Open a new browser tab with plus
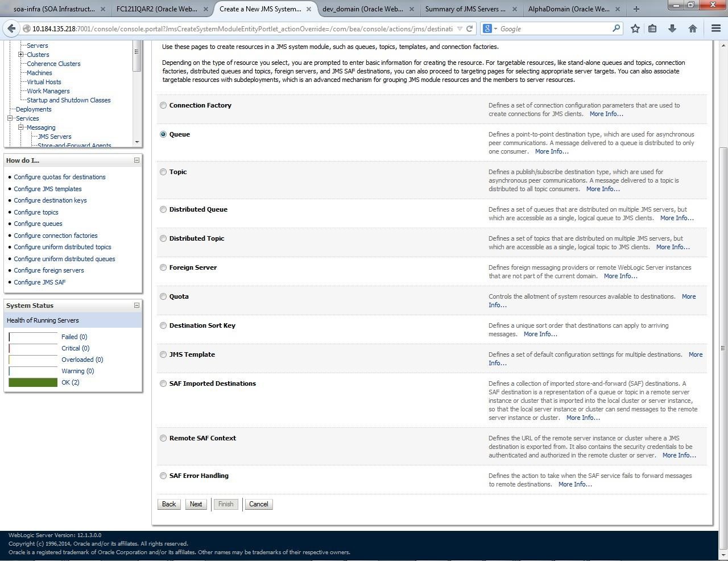This screenshot has width=728, height=561. tap(636, 9)
